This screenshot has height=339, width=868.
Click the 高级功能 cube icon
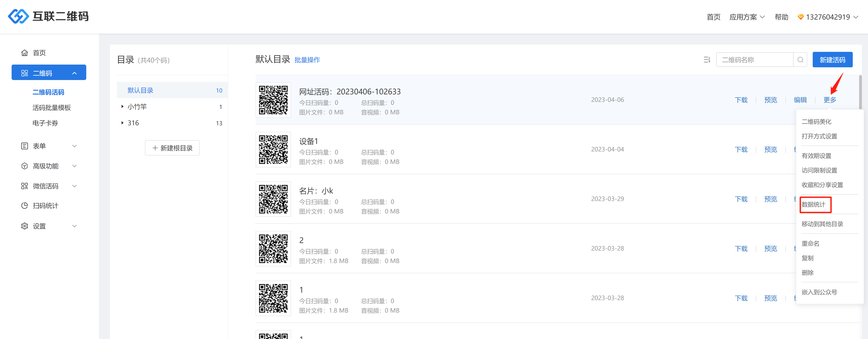pos(25,166)
